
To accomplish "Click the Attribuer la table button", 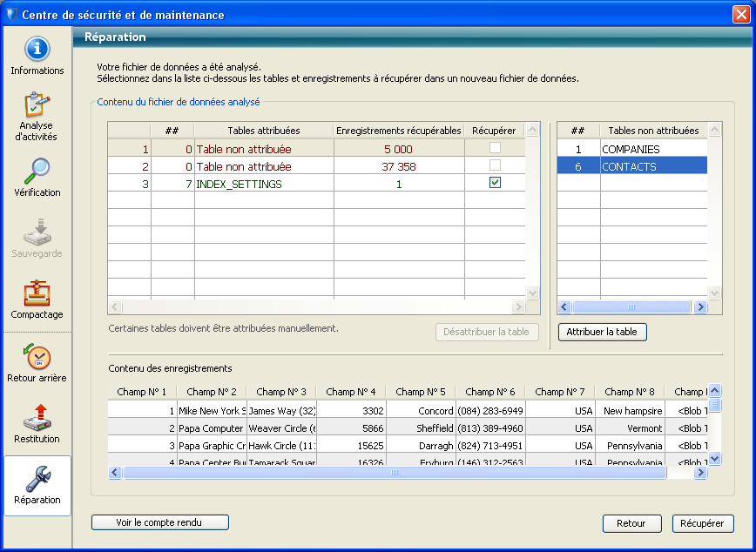I will 603,333.
